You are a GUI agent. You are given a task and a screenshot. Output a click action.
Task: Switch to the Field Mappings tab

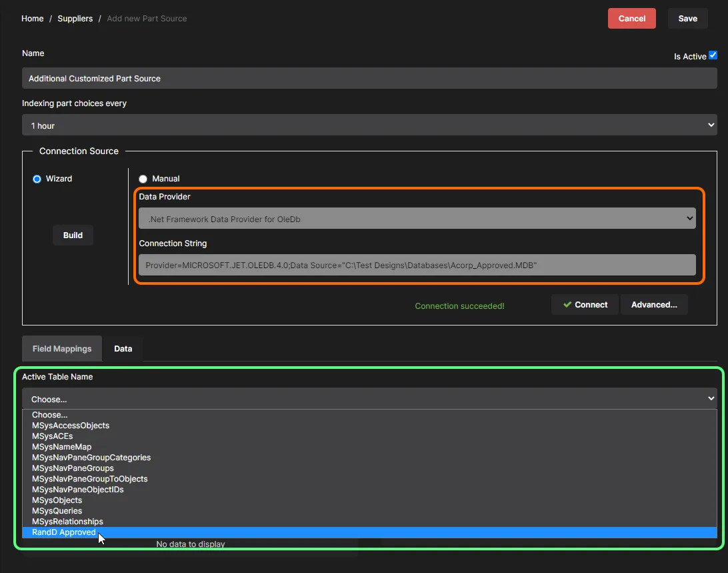[x=62, y=349]
